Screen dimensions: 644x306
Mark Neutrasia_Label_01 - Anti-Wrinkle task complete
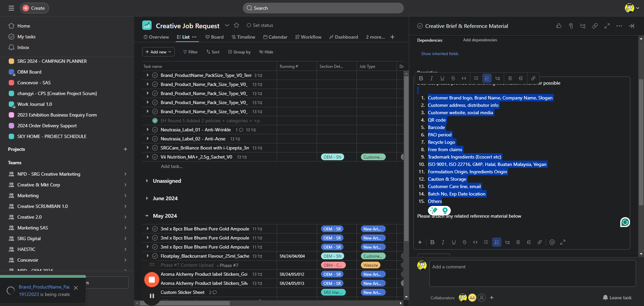[x=155, y=130]
